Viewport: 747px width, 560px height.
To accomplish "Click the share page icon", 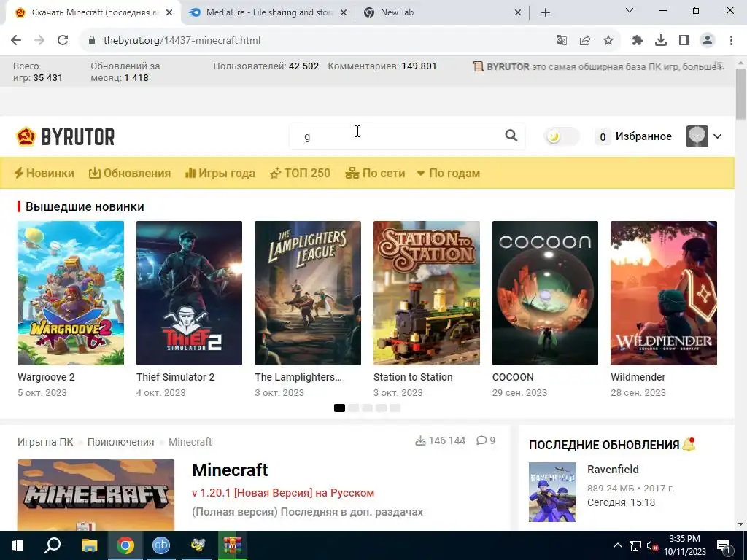I will [585, 41].
